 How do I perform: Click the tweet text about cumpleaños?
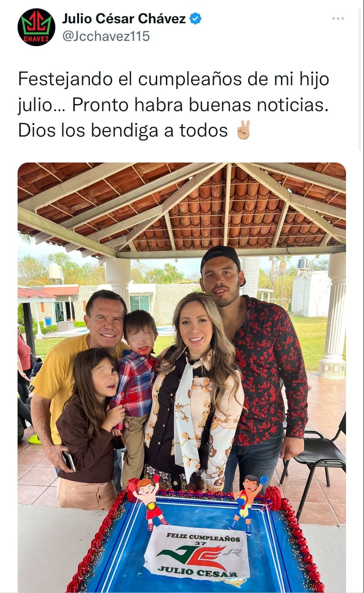click(x=173, y=105)
